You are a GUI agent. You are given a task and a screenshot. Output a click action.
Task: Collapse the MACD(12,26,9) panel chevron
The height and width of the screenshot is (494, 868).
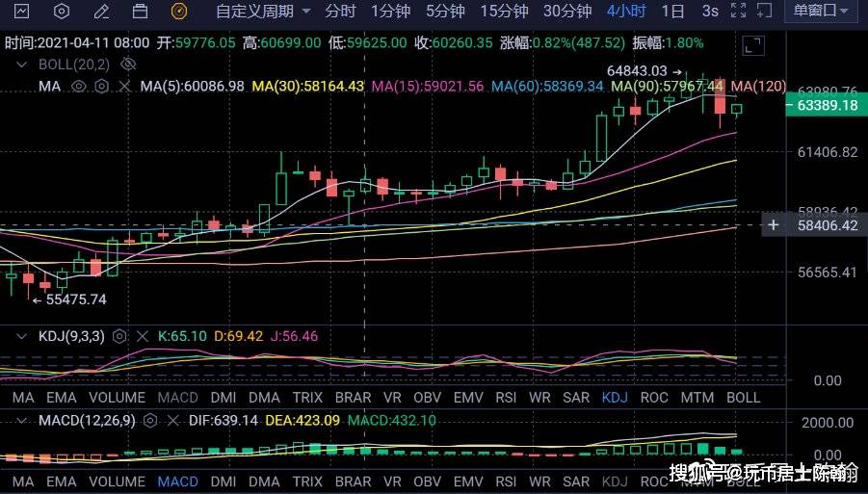[21, 421]
